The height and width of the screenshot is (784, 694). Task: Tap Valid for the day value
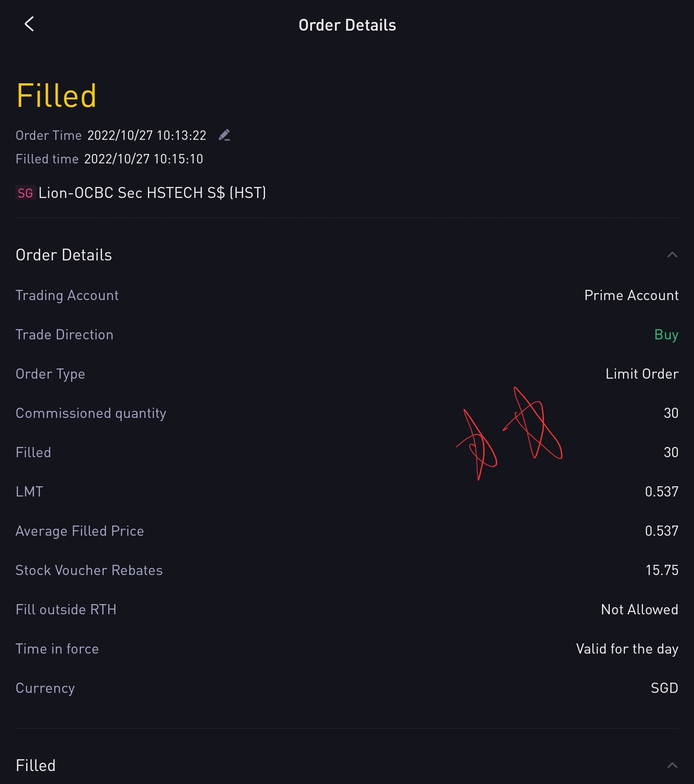coord(627,649)
